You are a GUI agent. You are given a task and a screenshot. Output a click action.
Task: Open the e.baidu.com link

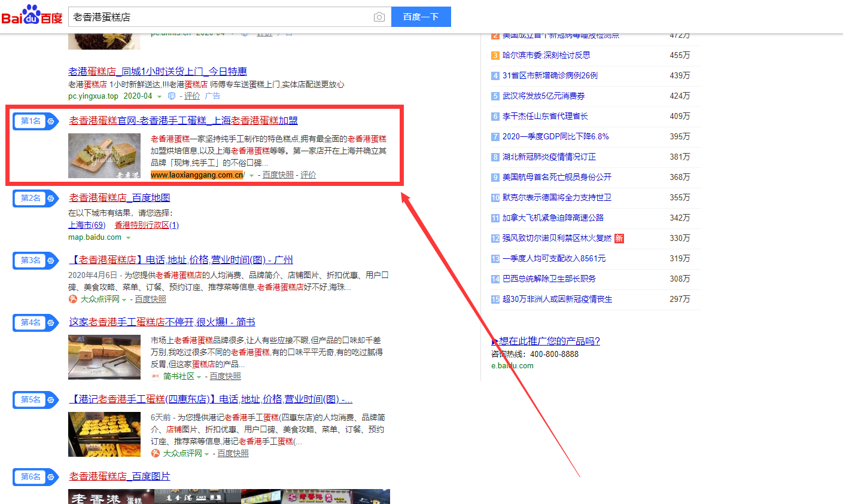tap(512, 365)
